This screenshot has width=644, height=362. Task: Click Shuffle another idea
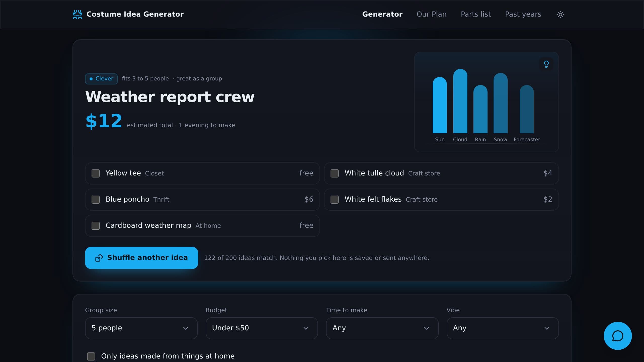[141, 258]
